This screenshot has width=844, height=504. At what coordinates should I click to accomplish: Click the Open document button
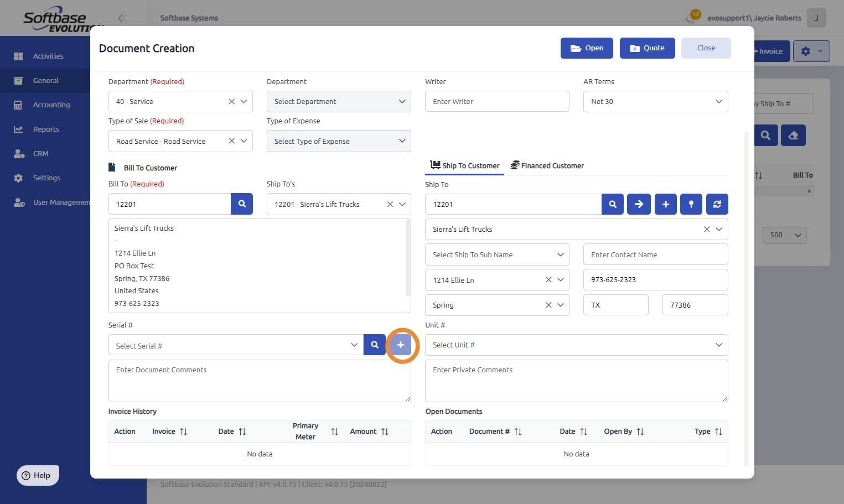[587, 48]
